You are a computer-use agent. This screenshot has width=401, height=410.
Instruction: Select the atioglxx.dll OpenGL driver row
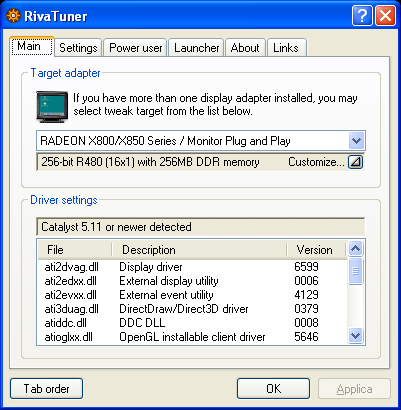[192, 337]
